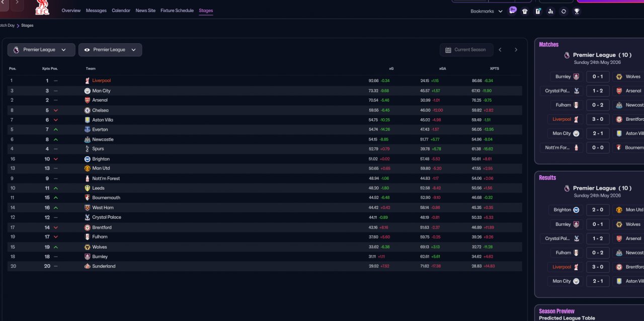Open the messages speech bubble notification icon

coord(512,11)
